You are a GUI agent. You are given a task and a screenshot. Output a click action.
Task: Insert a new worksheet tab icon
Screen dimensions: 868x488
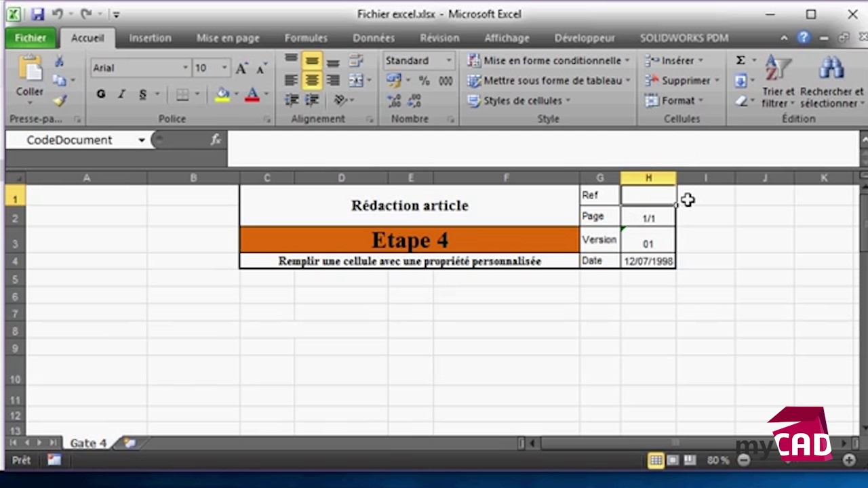click(130, 443)
